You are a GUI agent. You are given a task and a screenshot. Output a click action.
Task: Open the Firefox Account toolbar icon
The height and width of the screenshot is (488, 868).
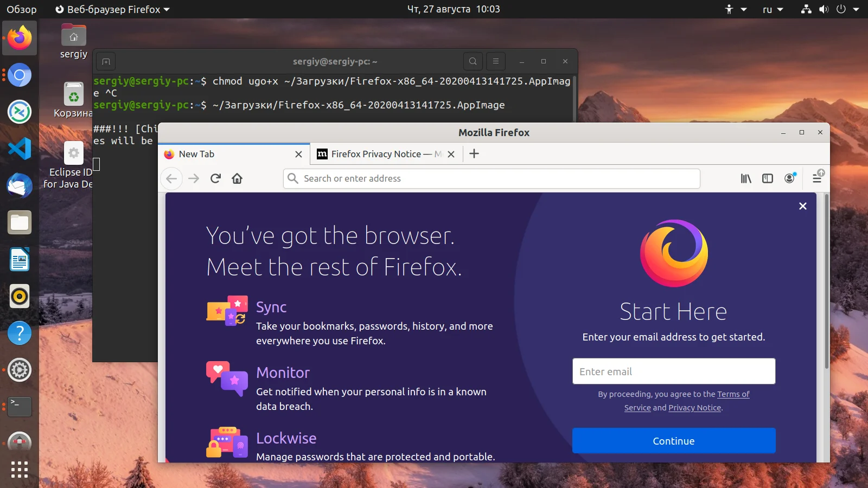[x=790, y=178]
